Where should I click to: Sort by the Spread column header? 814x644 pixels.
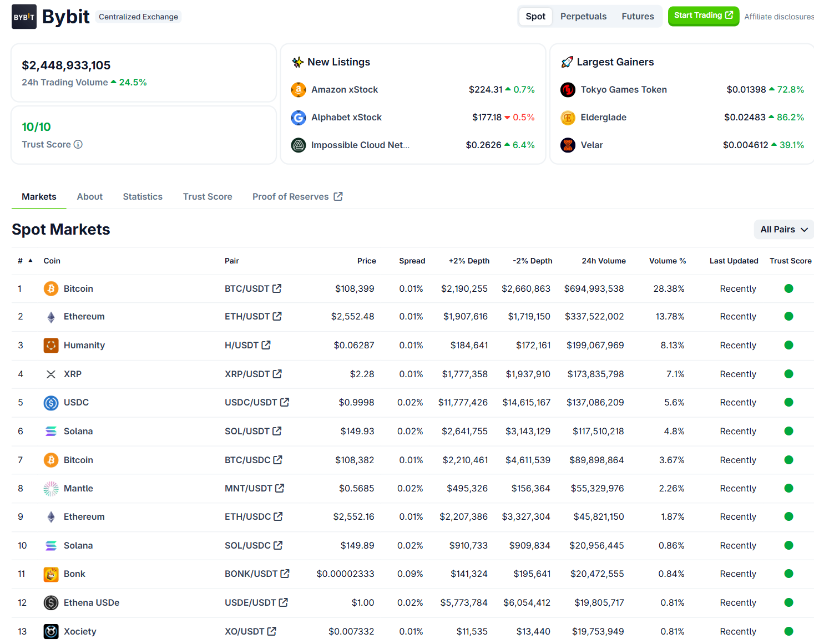pyautogui.click(x=412, y=261)
